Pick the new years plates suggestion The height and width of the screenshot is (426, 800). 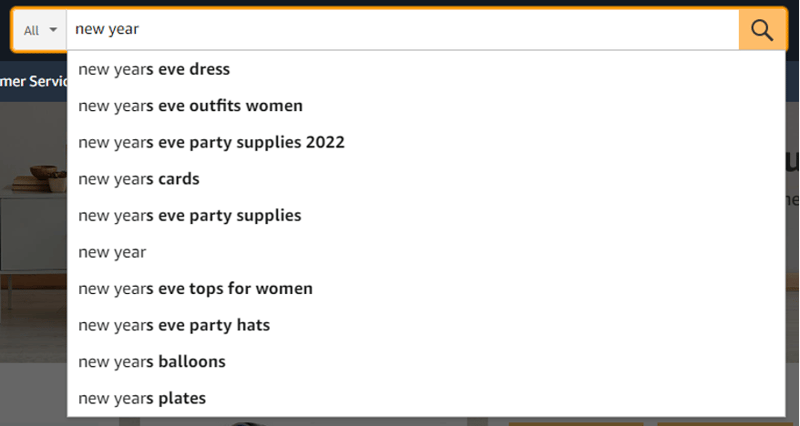click(x=426, y=398)
